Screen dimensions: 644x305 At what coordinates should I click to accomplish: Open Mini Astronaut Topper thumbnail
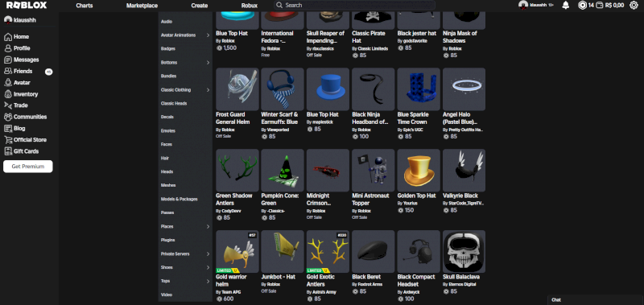(x=374, y=171)
